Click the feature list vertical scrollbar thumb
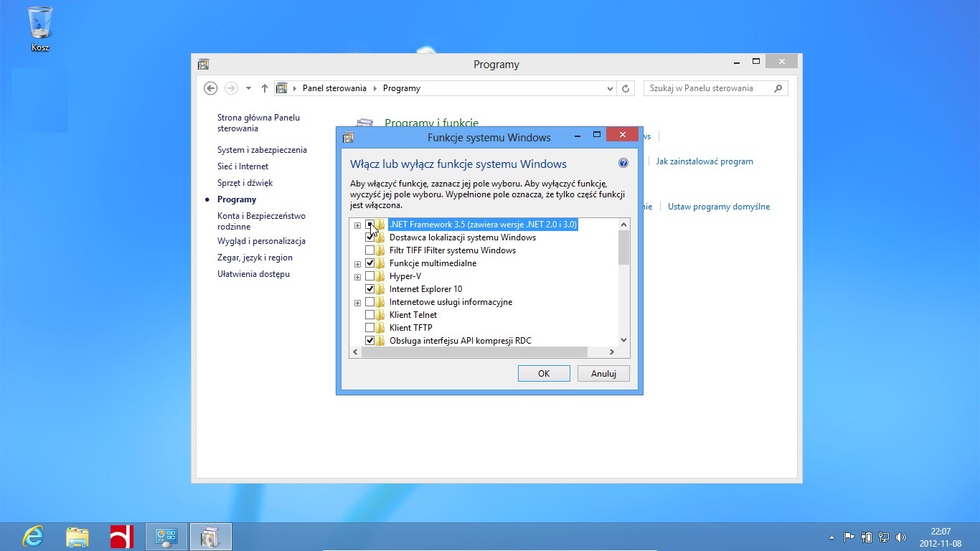 coord(623,248)
